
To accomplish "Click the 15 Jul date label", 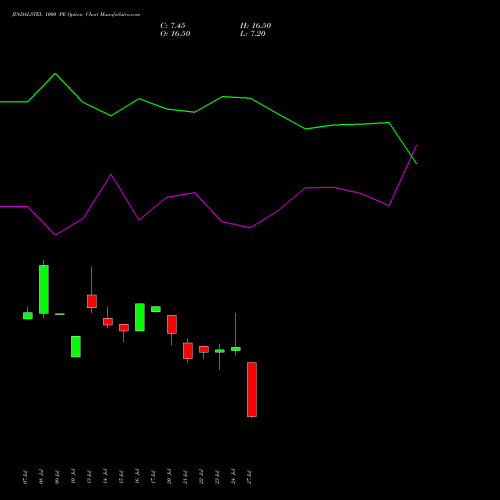I will 121,477.
